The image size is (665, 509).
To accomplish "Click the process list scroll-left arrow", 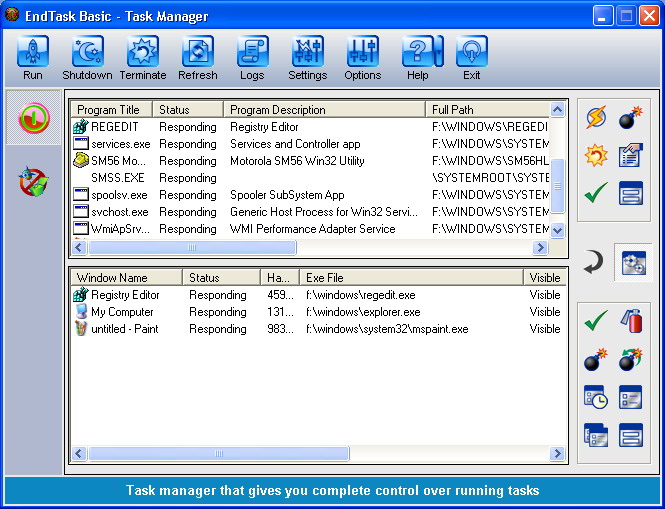I will (79, 247).
